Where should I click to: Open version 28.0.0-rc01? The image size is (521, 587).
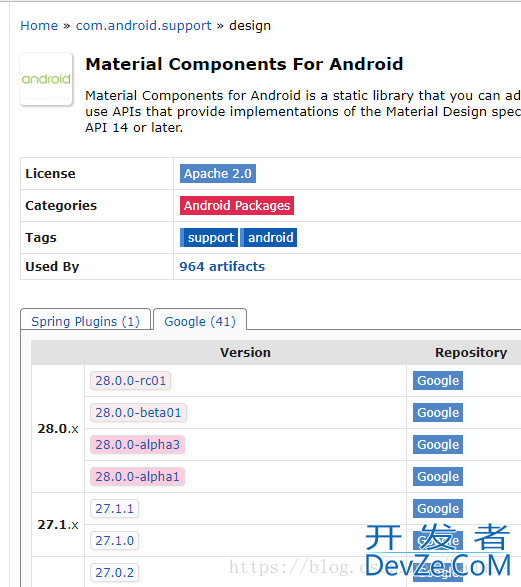(130, 381)
